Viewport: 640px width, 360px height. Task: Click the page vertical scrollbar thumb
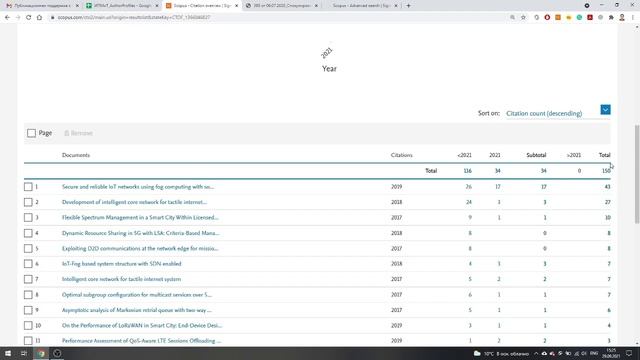point(637,174)
